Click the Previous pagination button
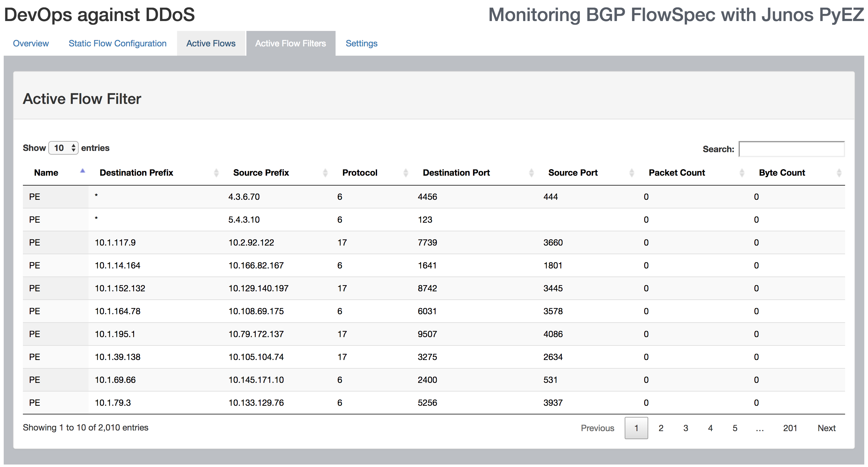The width and height of the screenshot is (868, 467). 597,428
